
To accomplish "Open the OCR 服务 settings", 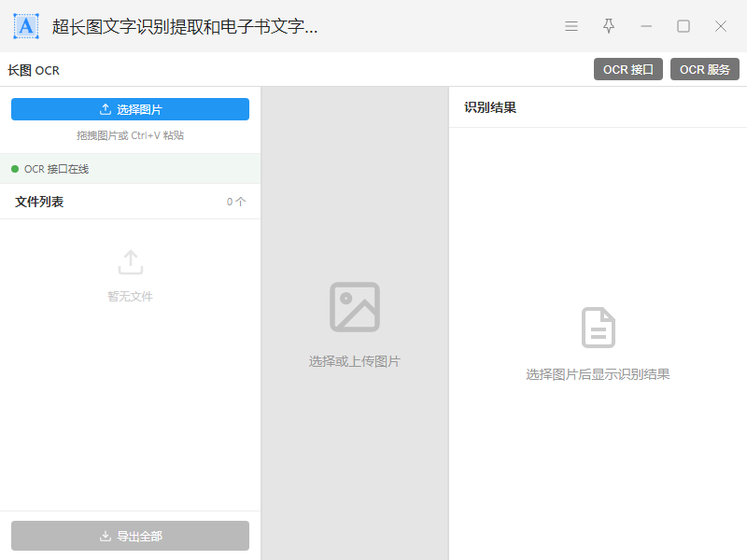I will point(705,69).
